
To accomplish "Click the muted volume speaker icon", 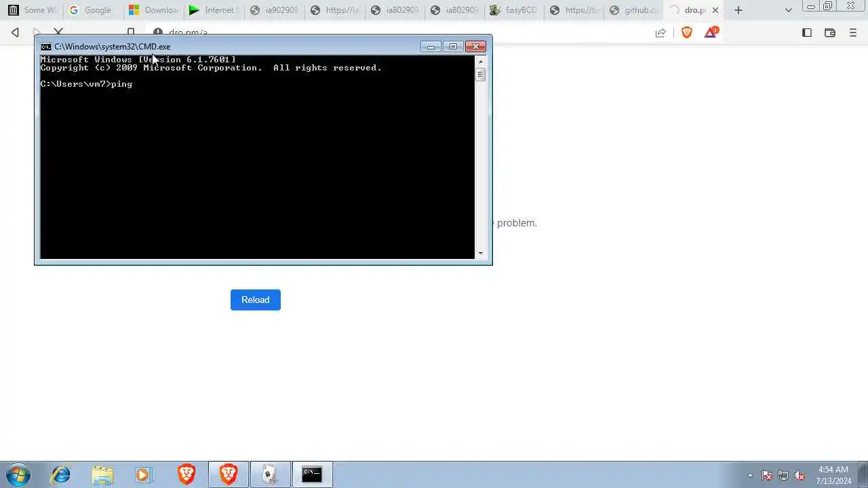I will (800, 475).
